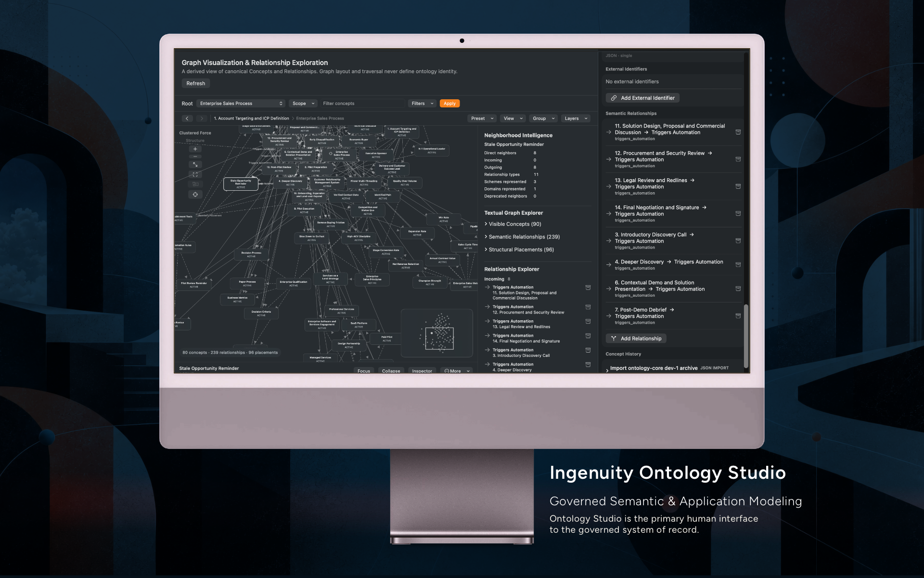Archive semantic relationship 3. Introductory Discovery Call
This screenshot has width=924, height=578.
[738, 241]
